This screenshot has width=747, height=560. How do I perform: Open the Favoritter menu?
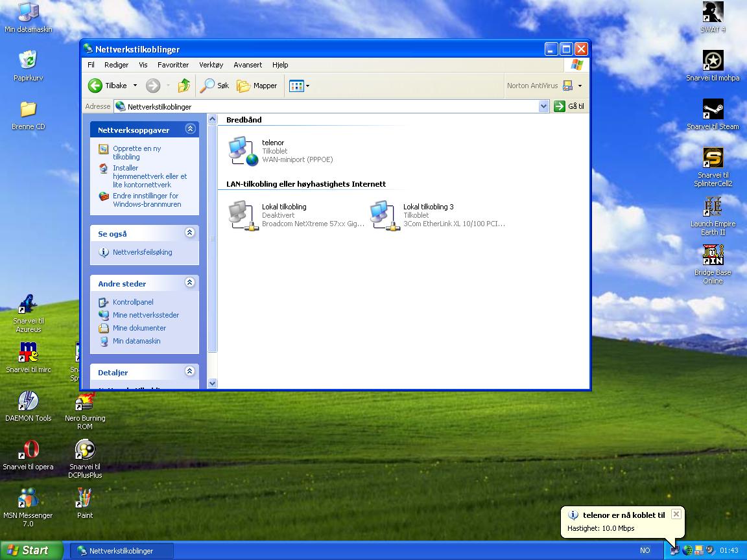coord(173,65)
